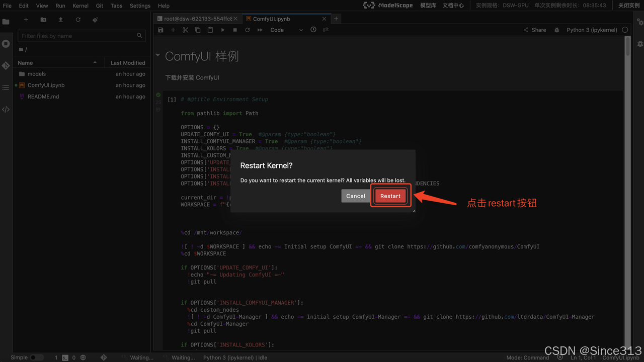Viewport: 644px width, 362px height.
Task: Click Mode: Command in status bar
Action: pos(527,357)
